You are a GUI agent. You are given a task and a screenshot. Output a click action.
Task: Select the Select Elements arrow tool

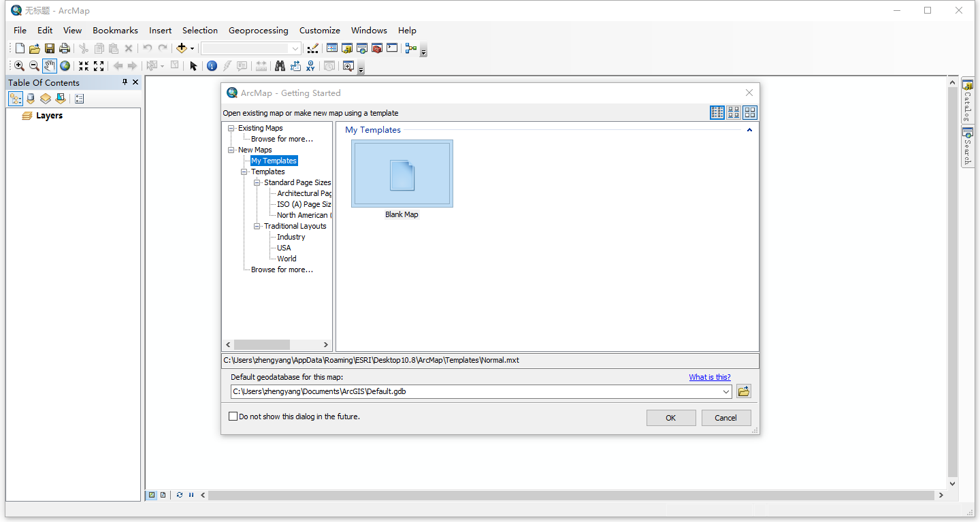point(193,66)
